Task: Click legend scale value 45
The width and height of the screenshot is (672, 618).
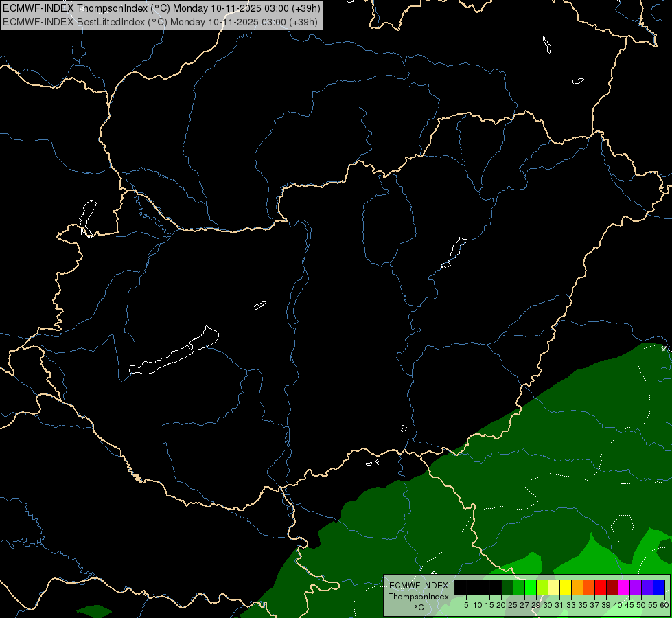Action: (629, 605)
